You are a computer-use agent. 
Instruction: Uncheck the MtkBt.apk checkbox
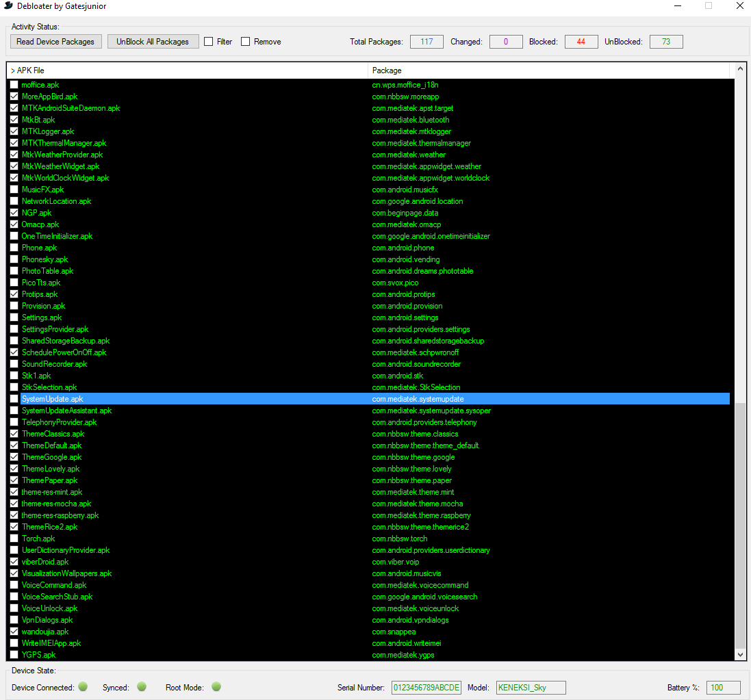pyautogui.click(x=14, y=120)
